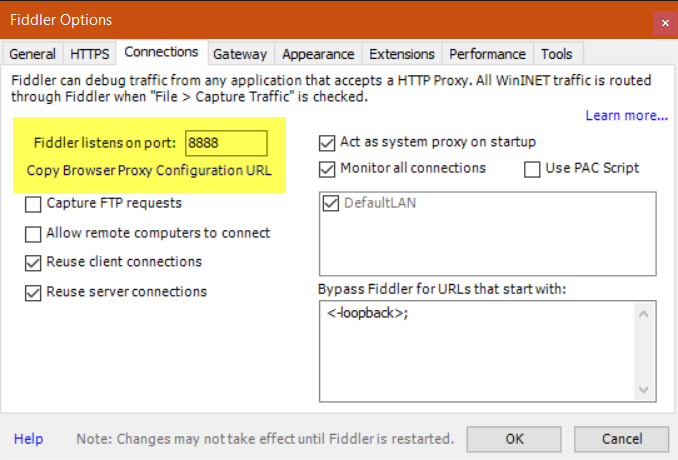Click the Fiddler listens on port field

point(226,143)
